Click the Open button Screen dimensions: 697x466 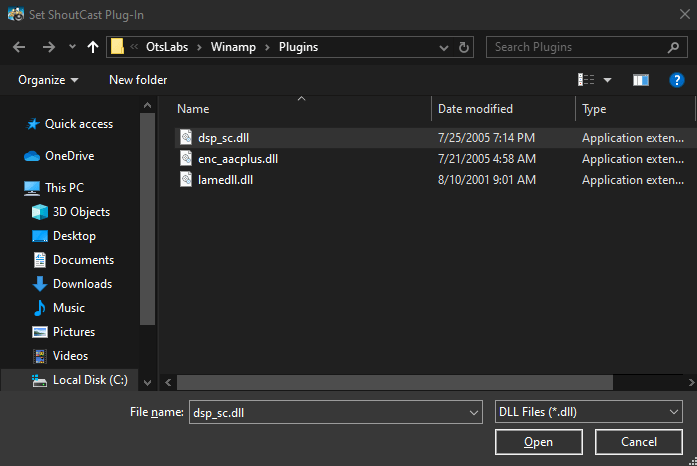(x=538, y=442)
